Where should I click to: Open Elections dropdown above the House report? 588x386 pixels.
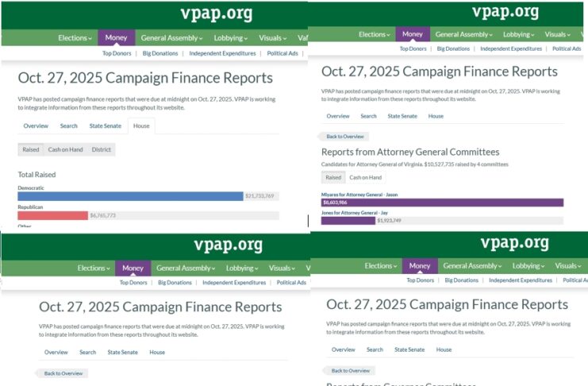click(x=75, y=38)
